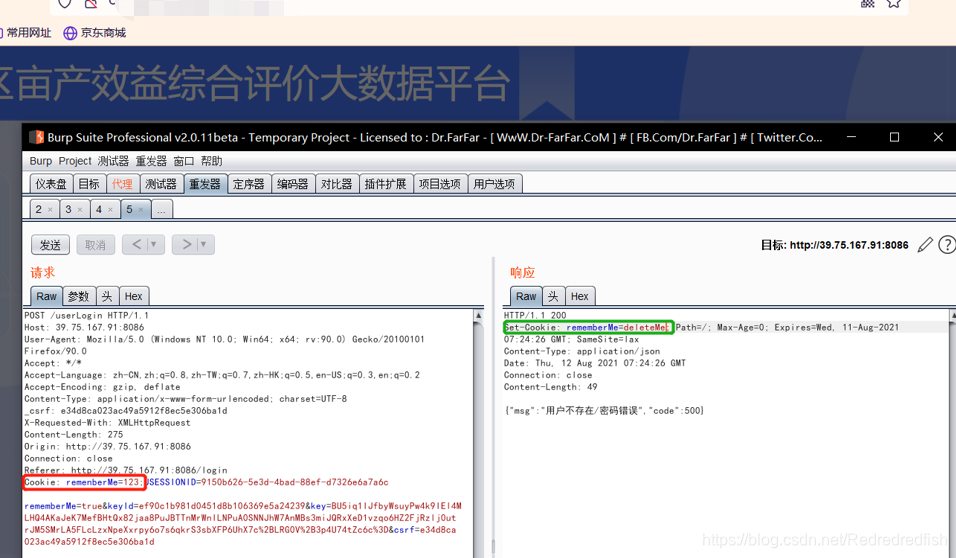Switch to the 插件扩展 tab
The image size is (956, 558).
pos(385,184)
